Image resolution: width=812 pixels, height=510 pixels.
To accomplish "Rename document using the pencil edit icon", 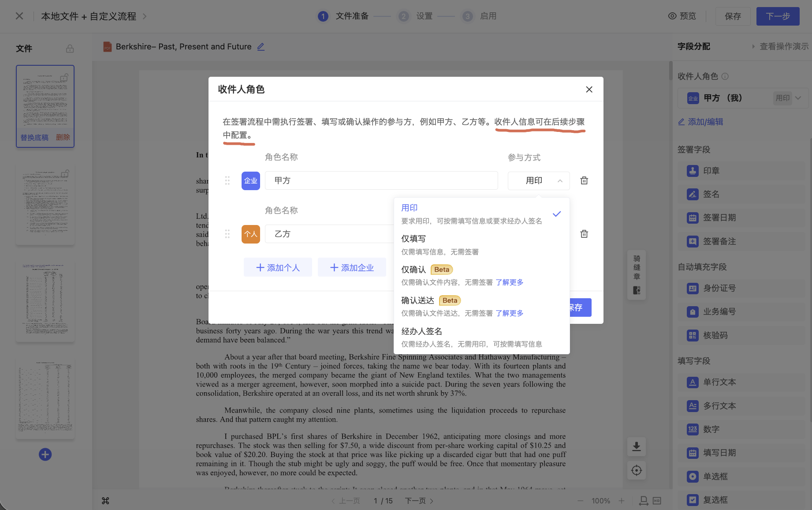I will (261, 47).
